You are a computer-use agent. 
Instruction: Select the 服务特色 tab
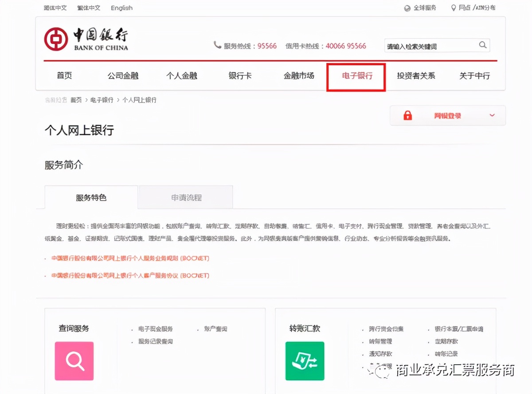pos(90,197)
